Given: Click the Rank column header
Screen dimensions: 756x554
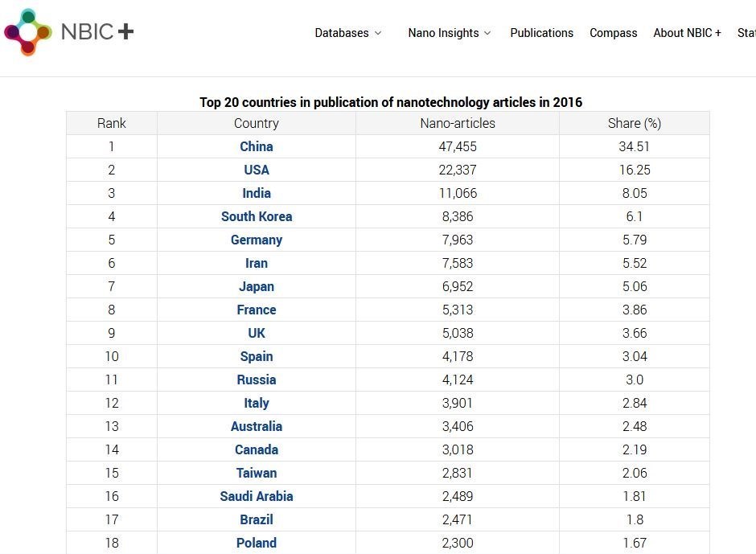Looking at the screenshot, I should pyautogui.click(x=112, y=123).
